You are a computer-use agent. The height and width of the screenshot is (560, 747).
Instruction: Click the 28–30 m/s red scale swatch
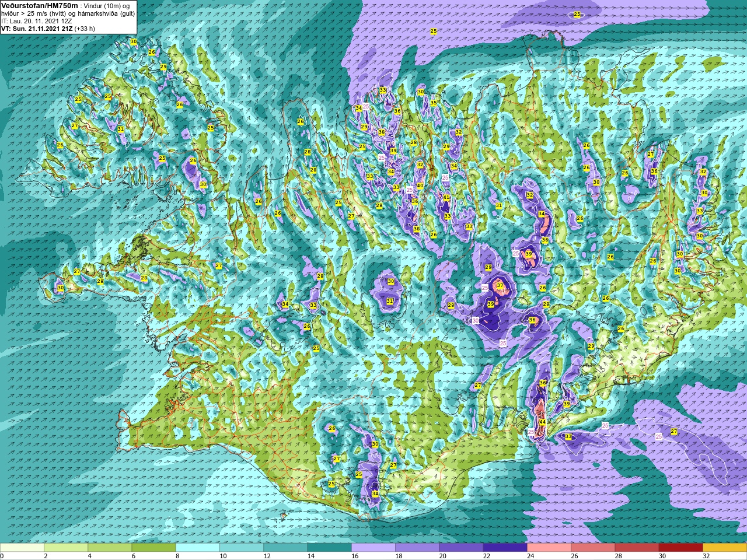637,548
